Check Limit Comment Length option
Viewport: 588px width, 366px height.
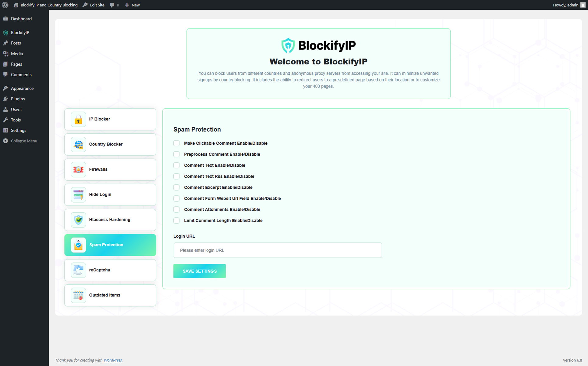click(x=176, y=221)
